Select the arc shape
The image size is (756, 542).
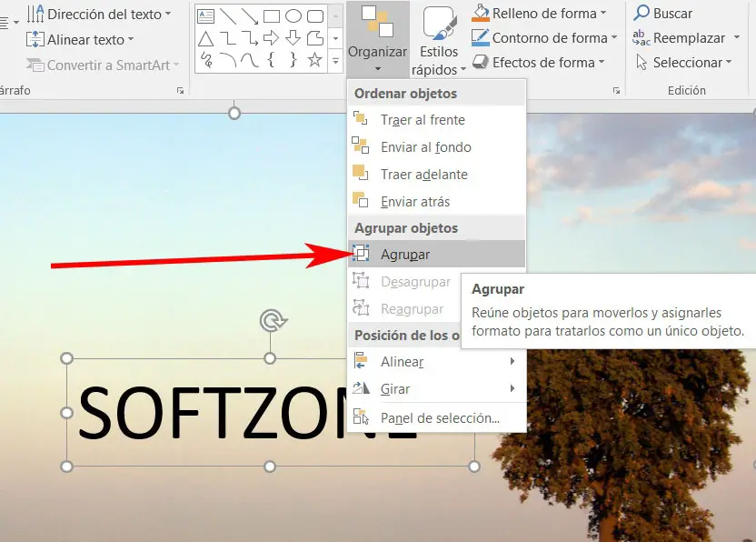point(228,60)
